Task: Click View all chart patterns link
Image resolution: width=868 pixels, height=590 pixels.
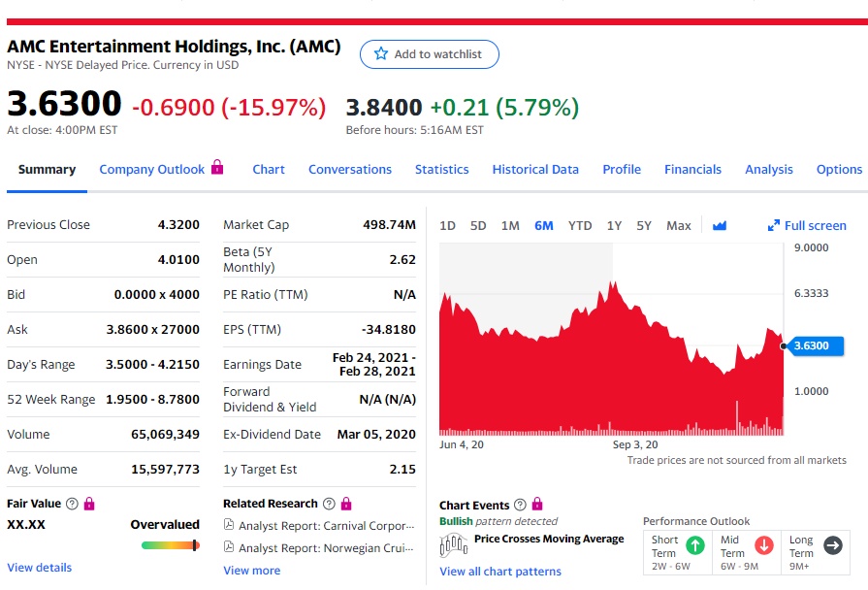Action: click(500, 572)
